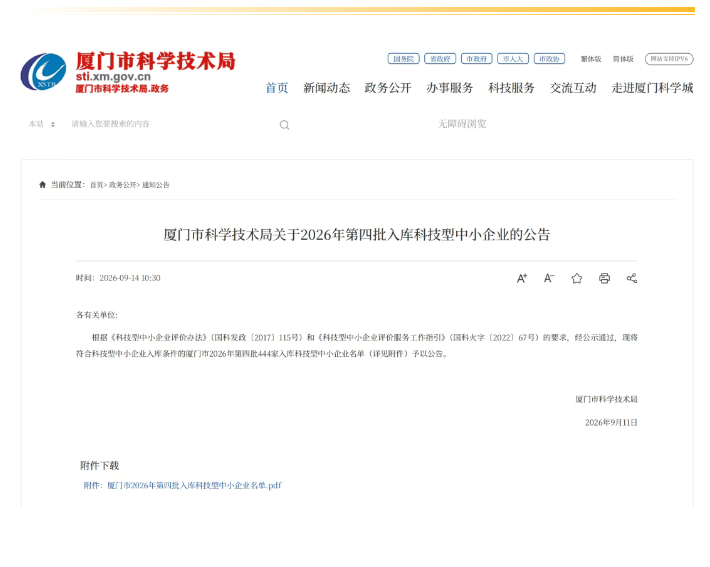Viewport: 710px width, 567px height.
Task: Click the 省政府 link button
Action: [x=440, y=59]
